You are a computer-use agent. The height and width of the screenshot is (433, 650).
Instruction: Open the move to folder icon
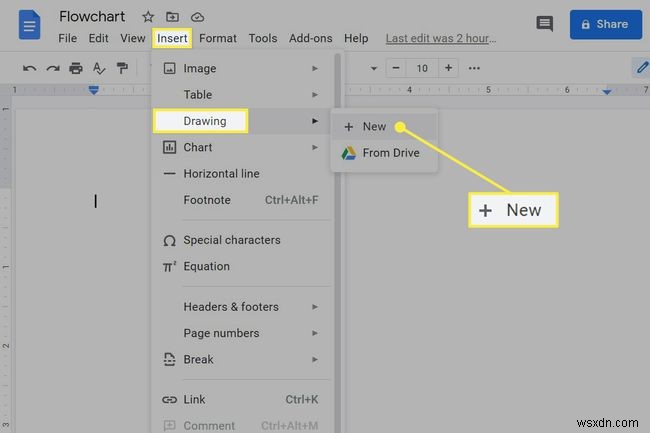(172, 17)
